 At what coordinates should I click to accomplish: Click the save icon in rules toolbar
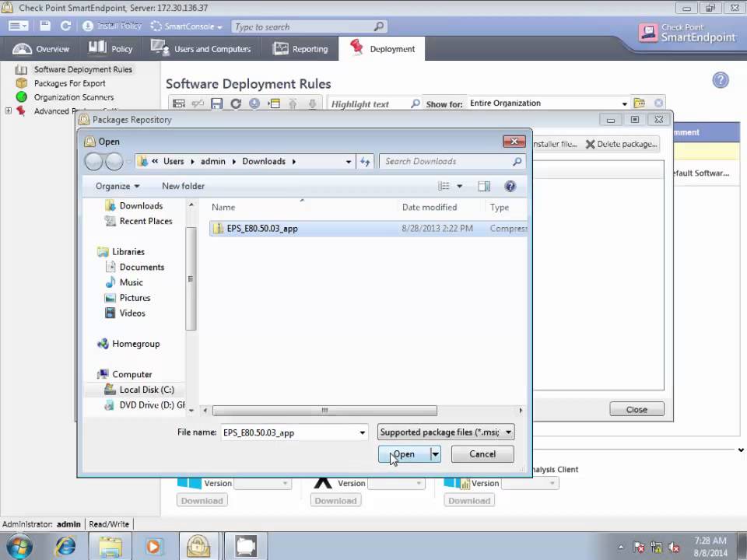coord(217,103)
